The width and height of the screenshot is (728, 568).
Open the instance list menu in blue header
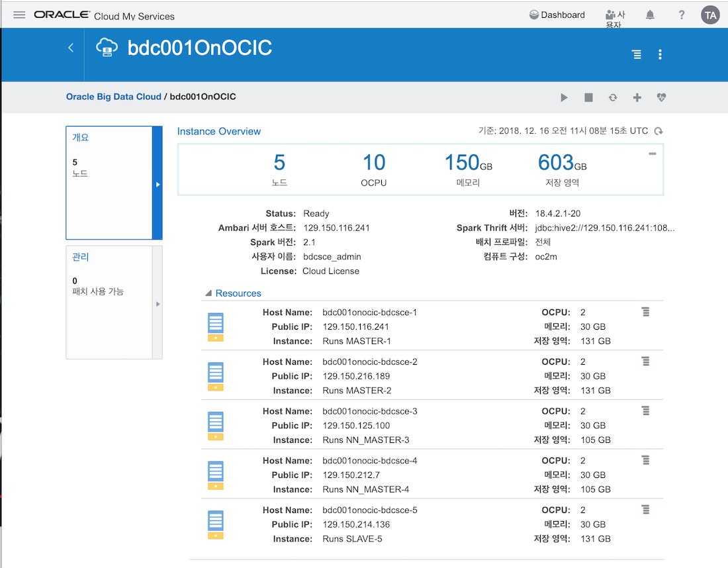pos(637,54)
